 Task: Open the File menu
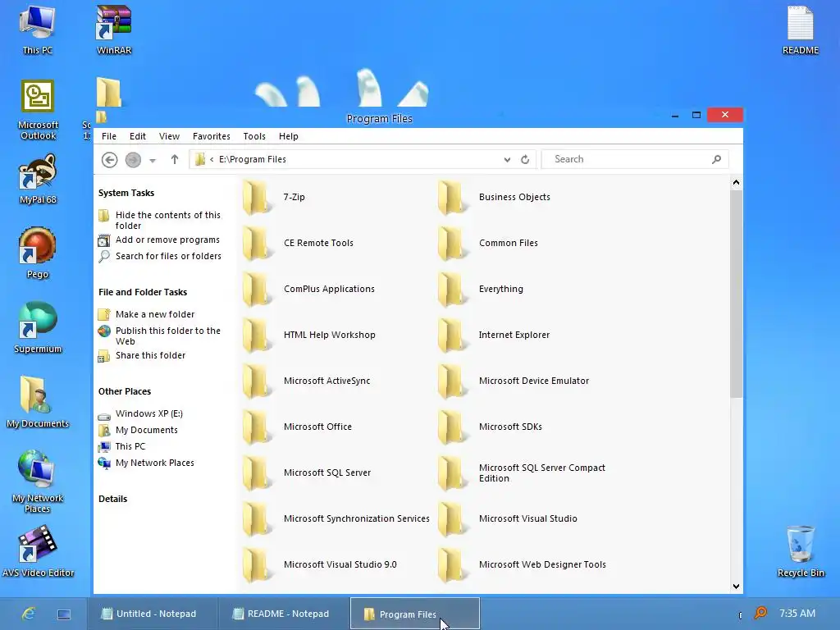109,136
